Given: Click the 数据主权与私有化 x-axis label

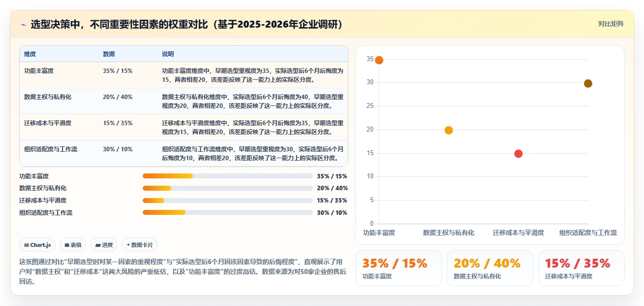Looking at the screenshot, I should pyautogui.click(x=449, y=233).
